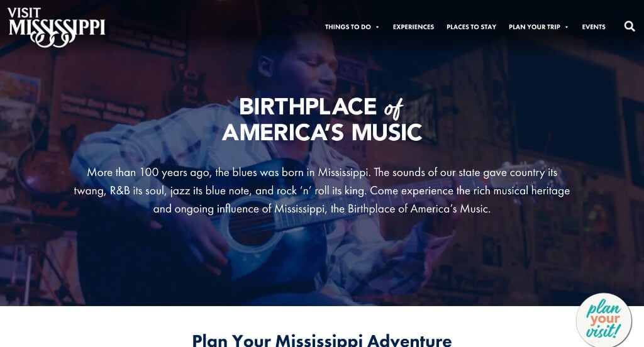Go to the Experiences page

point(413,26)
